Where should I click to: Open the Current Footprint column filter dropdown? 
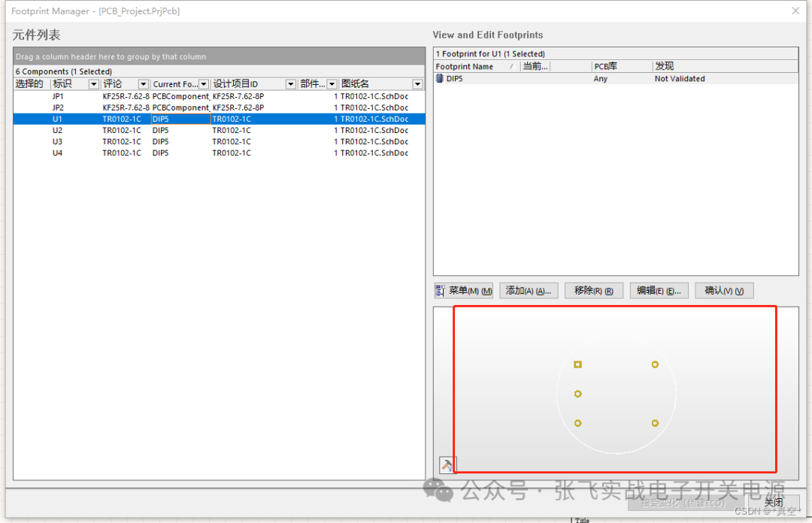204,83
